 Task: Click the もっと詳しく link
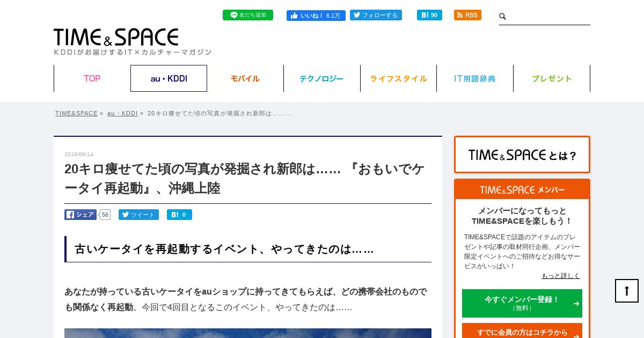[x=561, y=276]
